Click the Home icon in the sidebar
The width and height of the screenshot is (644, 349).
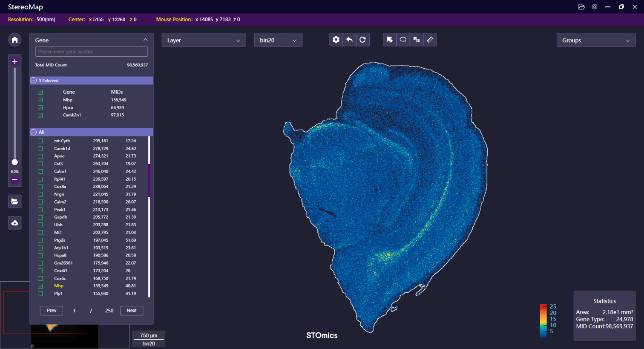[14, 40]
